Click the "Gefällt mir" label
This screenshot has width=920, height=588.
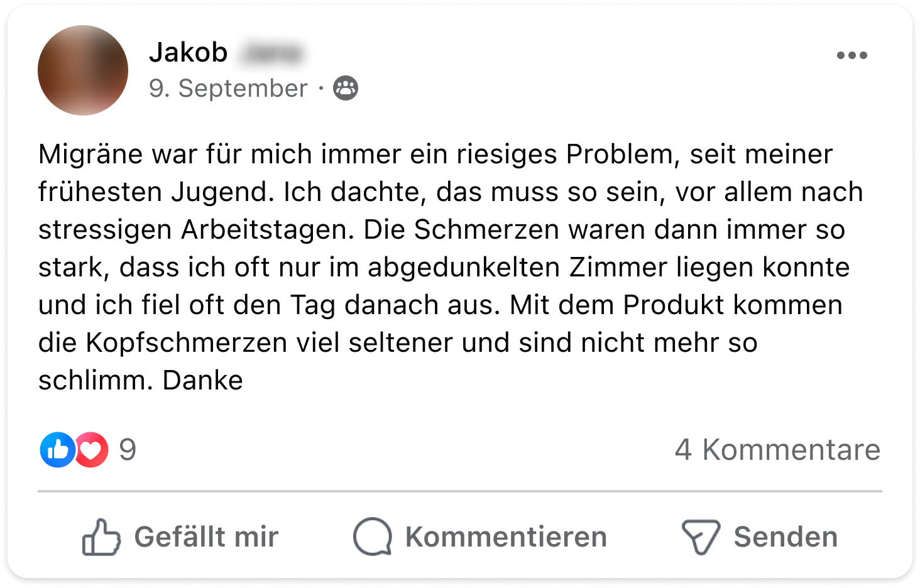pos(206,537)
